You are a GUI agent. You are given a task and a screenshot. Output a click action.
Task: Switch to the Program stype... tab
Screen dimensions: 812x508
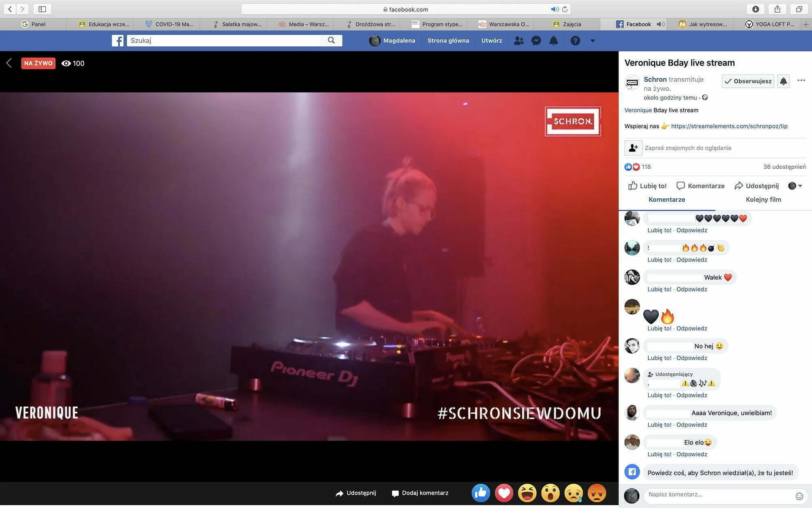[x=437, y=24]
